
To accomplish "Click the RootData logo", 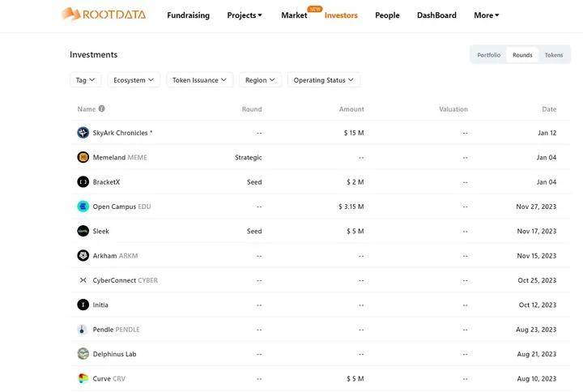I will 104,15.
